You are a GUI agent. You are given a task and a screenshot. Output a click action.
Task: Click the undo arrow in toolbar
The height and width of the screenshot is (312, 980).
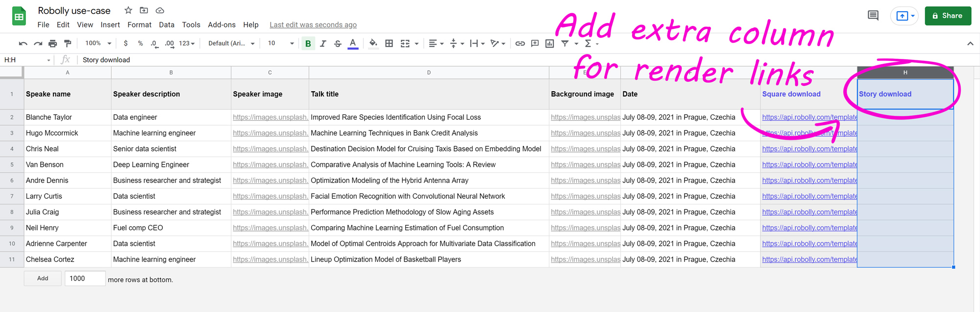pyautogui.click(x=23, y=44)
